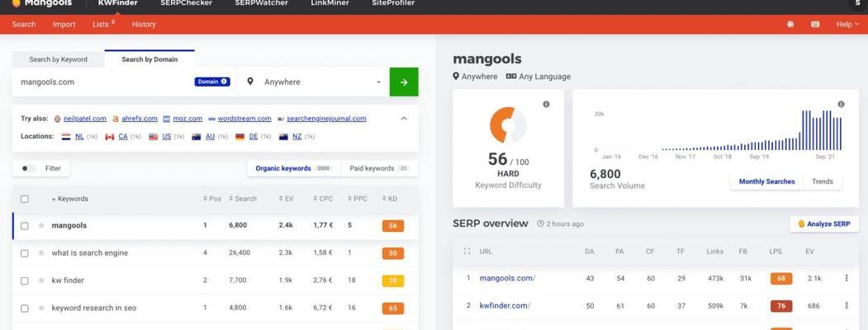Check the select all keywords checkbox
Image resolution: width=868 pixels, height=330 pixels.
point(24,199)
